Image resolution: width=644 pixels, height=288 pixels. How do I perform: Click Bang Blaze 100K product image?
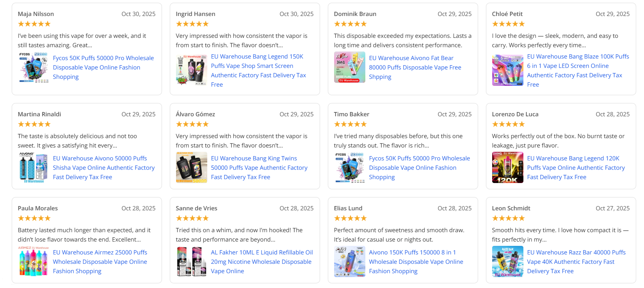[508, 70]
